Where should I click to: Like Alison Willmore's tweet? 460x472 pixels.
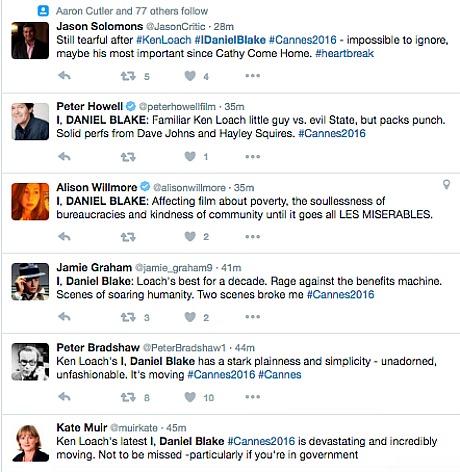point(190,237)
